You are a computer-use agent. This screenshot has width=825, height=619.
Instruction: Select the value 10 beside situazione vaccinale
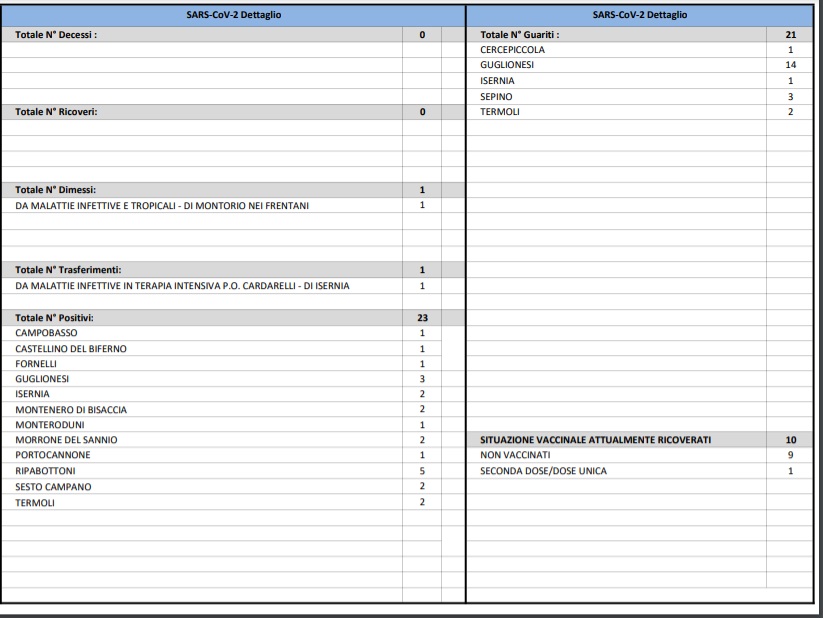pos(790,440)
